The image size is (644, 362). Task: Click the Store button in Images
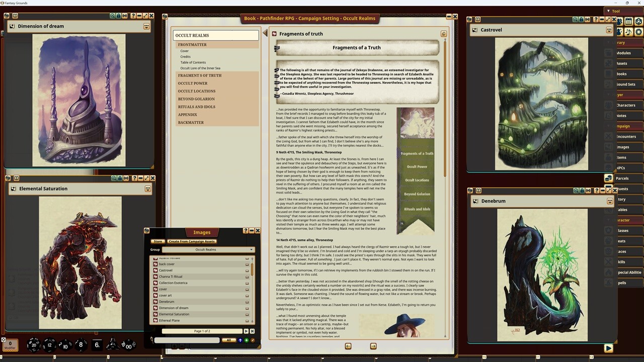tap(157, 241)
